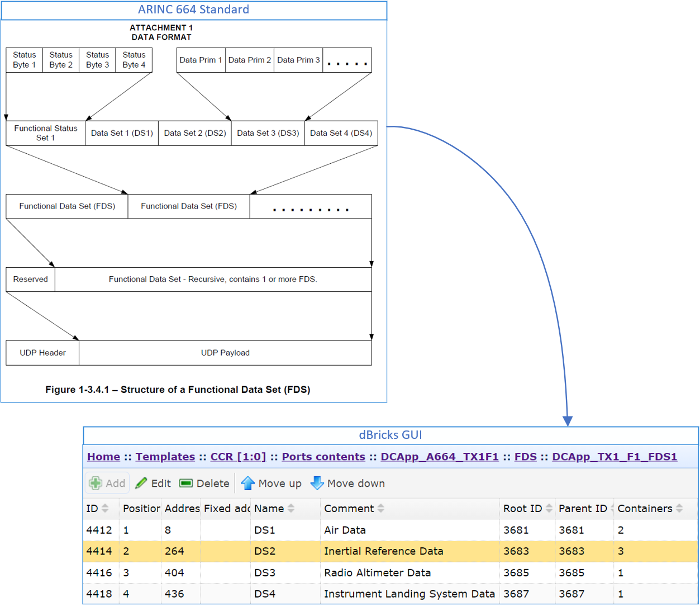Image resolution: width=700 pixels, height=606 pixels.
Task: Navigate to DCApp_A664_TX1F1 breadcrumb
Action: 440,457
